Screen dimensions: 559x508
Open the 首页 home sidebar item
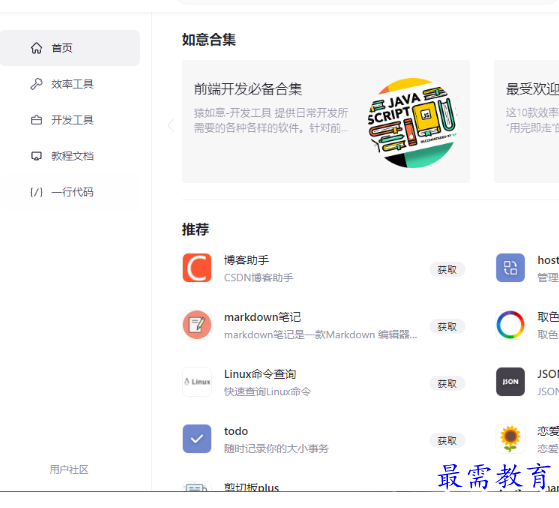(70, 48)
